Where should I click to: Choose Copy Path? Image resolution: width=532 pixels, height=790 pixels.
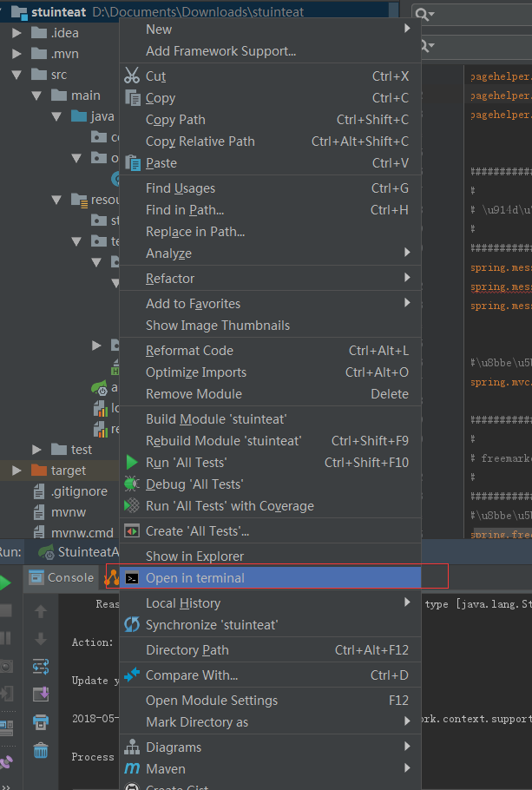[270, 120]
